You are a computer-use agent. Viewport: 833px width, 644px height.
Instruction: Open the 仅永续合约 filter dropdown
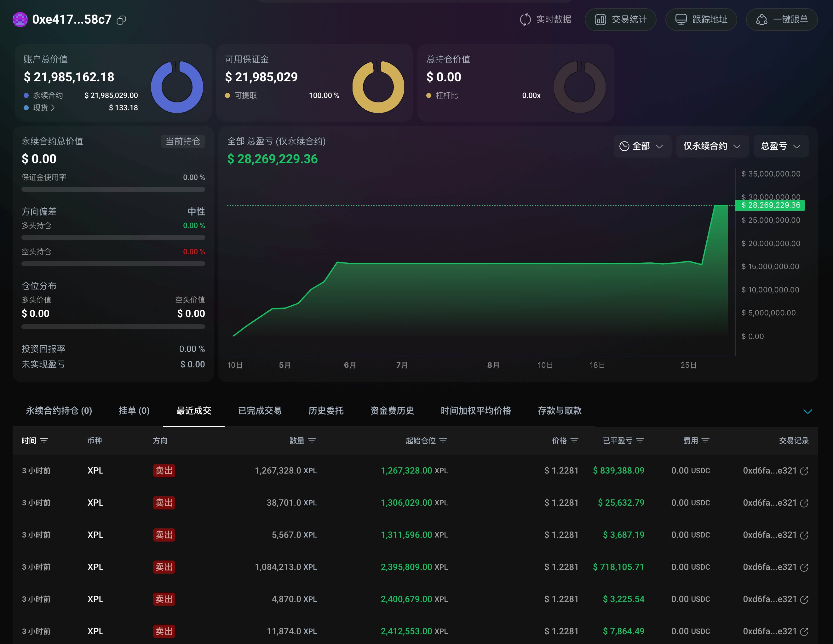point(712,146)
